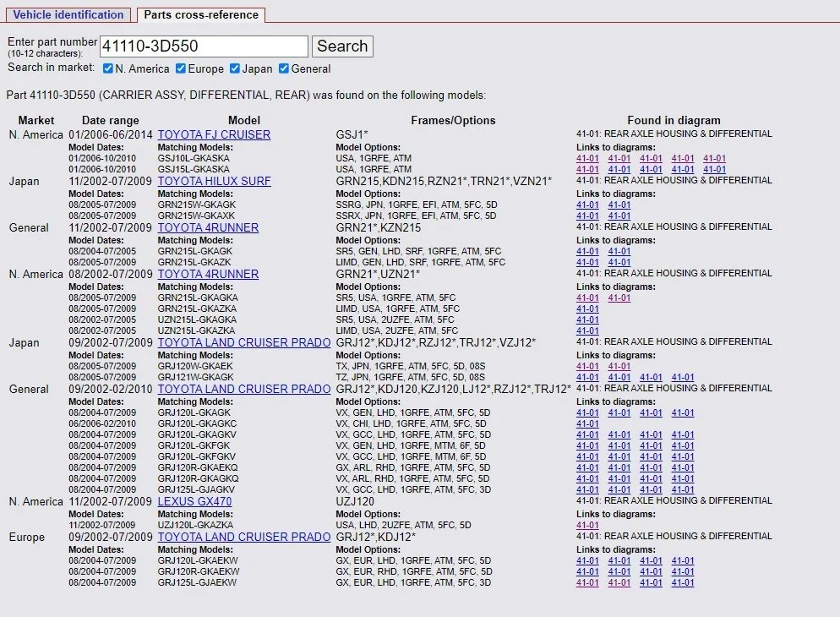Click options text "GX, EUR, RHD, 1GRFE, ATM, 5FC, 5D"

pyautogui.click(x=414, y=572)
